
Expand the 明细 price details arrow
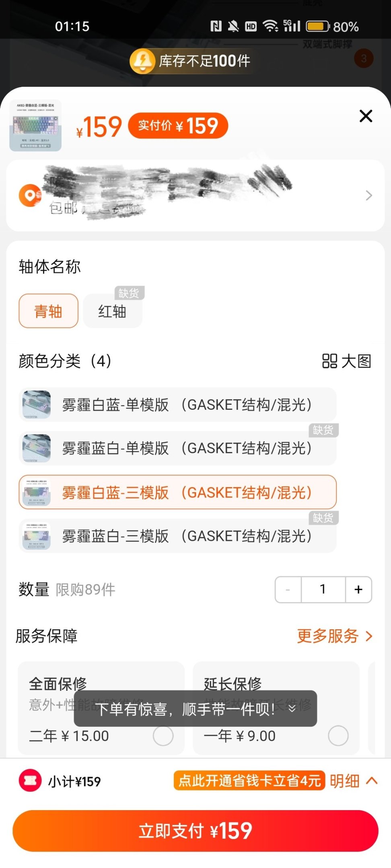click(x=372, y=781)
